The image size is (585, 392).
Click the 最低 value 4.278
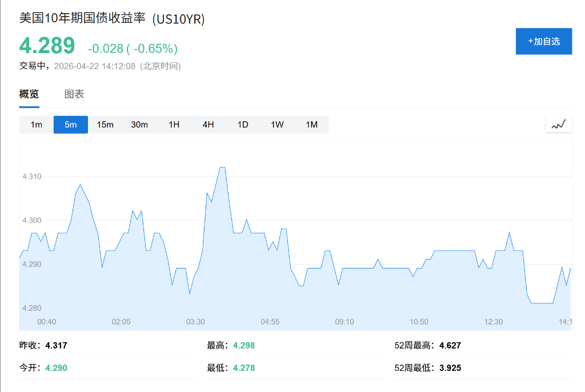click(x=243, y=367)
